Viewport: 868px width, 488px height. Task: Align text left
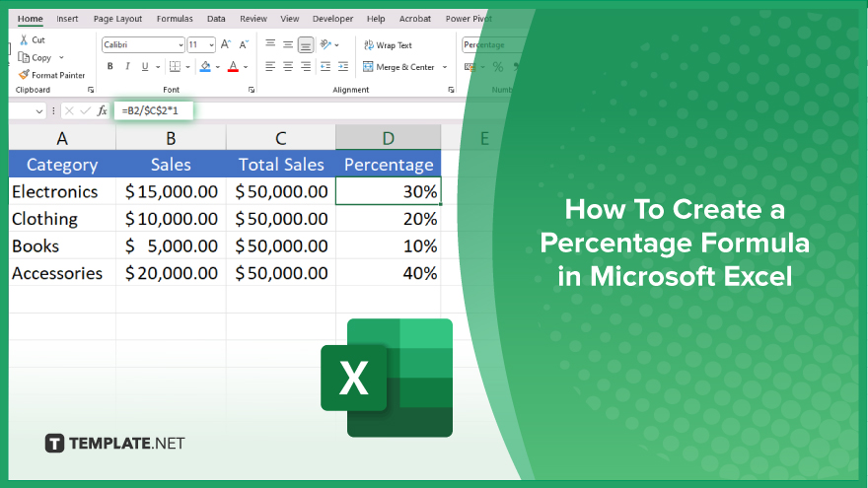click(x=270, y=66)
